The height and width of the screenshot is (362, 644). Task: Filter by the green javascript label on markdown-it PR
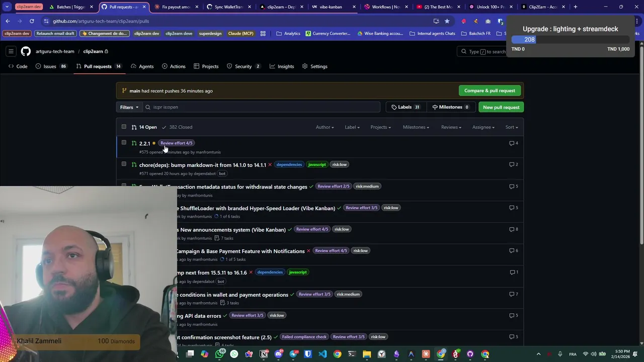coord(317,164)
